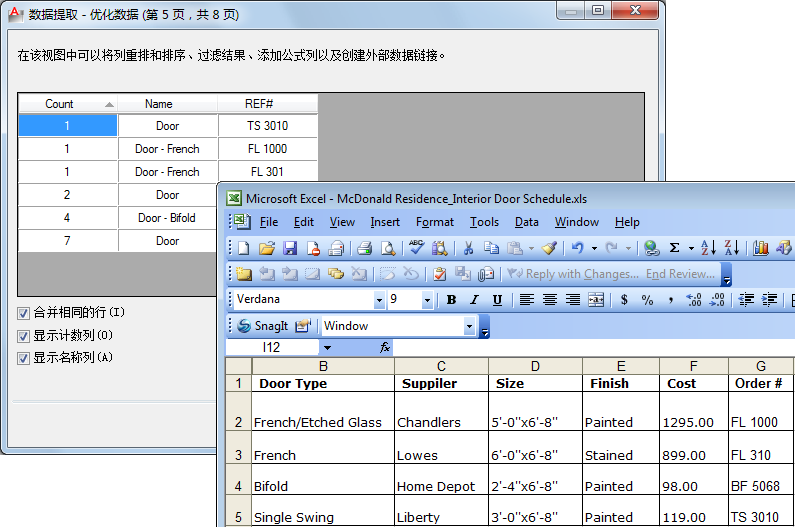
Task: Toggle the 显示名称列 checkbox
Action: coord(23,357)
